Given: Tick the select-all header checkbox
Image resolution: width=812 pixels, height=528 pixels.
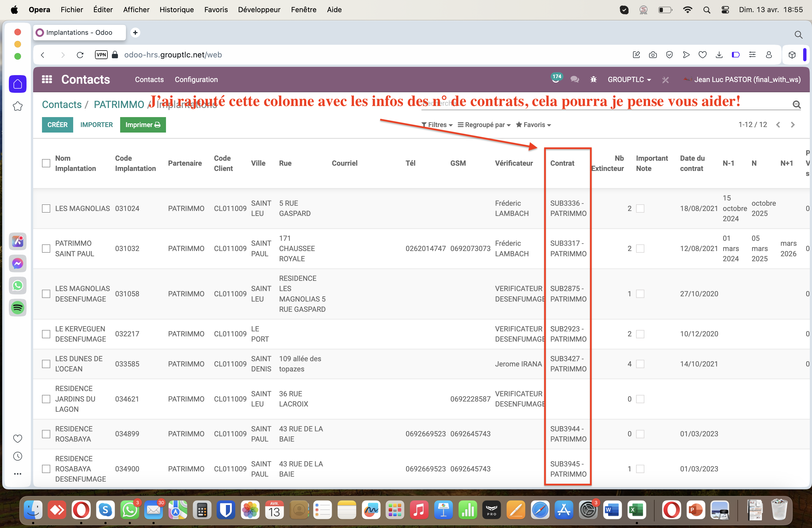Looking at the screenshot, I should pyautogui.click(x=46, y=163).
